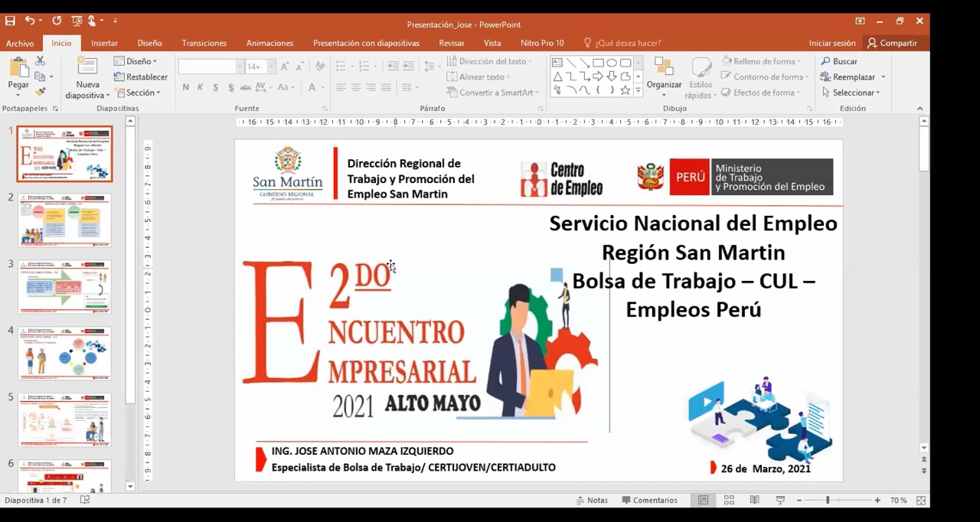Select the five-point star shape
Screen dimensions: 980x522
point(626,90)
